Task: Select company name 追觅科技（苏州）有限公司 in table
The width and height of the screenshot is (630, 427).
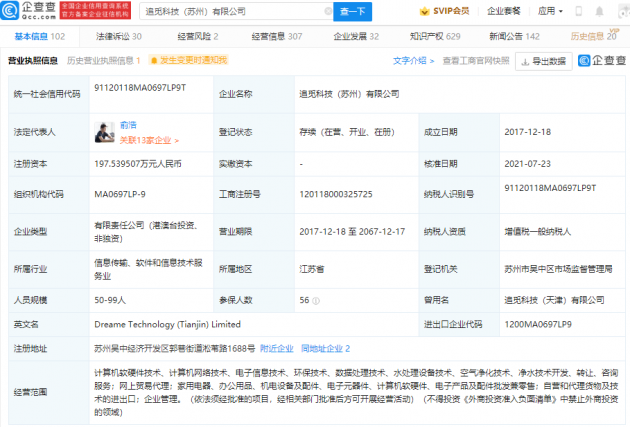Action: pos(349,94)
